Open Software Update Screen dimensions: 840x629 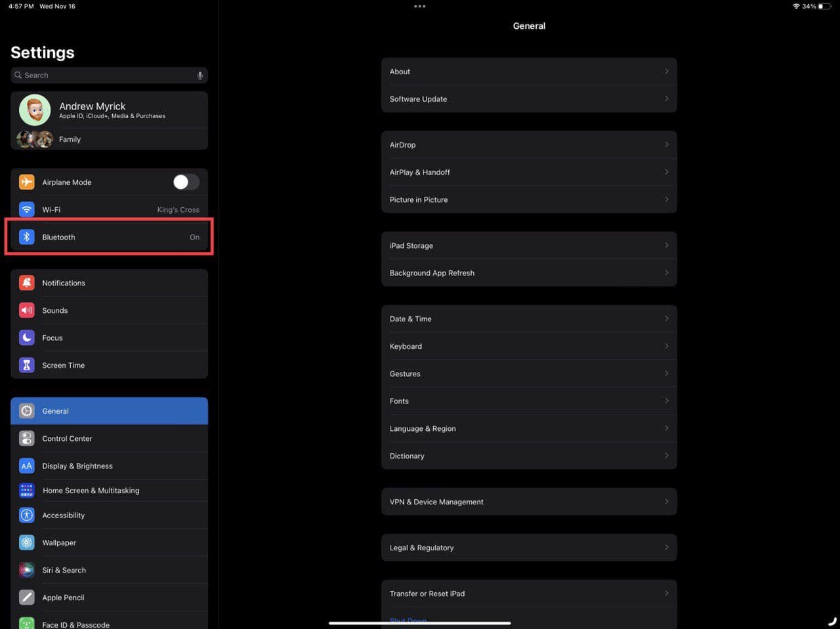coord(418,99)
